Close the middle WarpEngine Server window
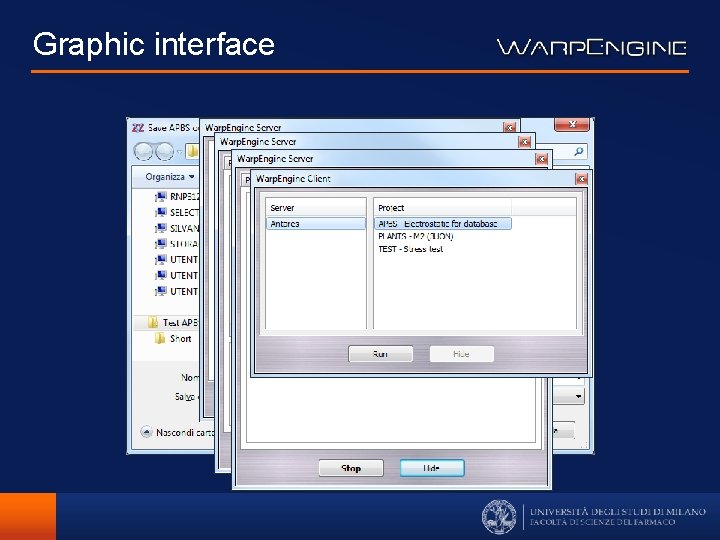This screenshot has width=720, height=540. 524,142
